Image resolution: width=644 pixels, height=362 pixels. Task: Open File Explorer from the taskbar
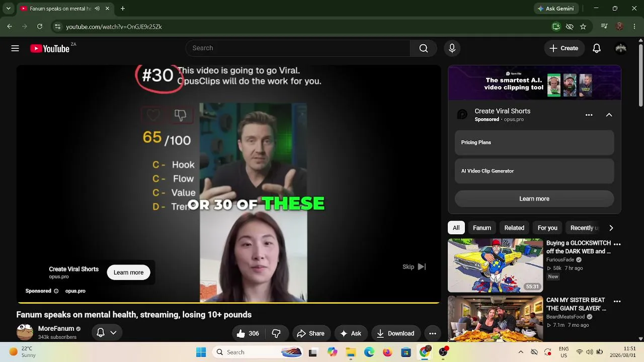pyautogui.click(x=351, y=352)
